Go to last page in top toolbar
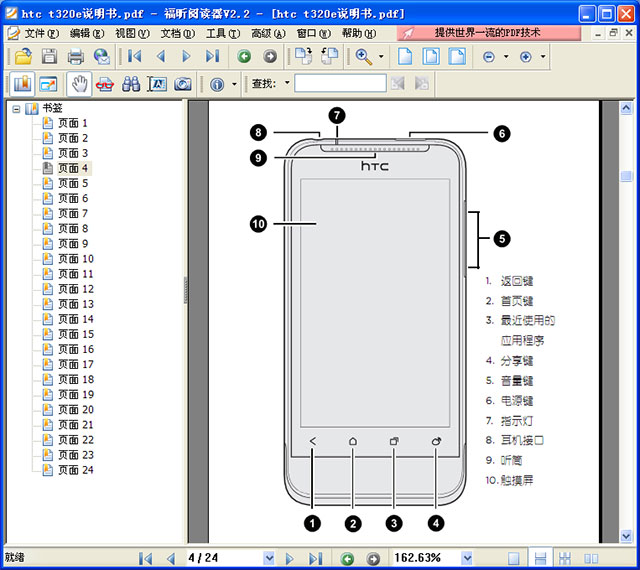 [212, 56]
